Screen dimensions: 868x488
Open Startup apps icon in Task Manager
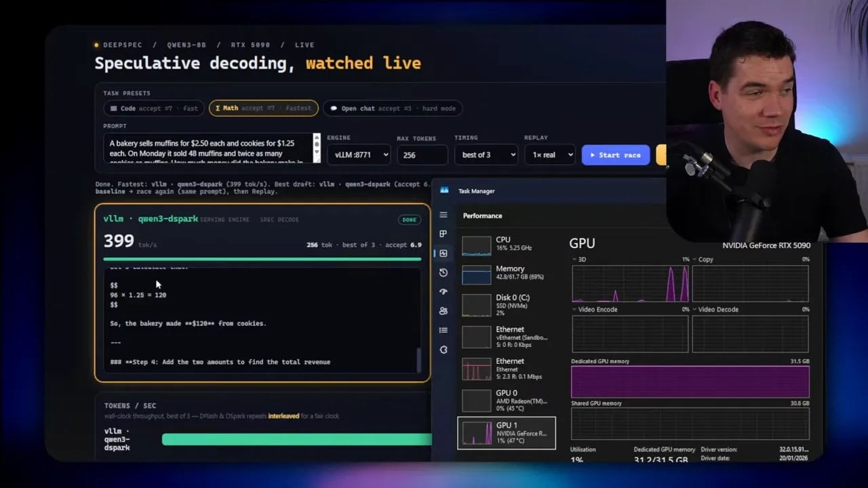[443, 291]
